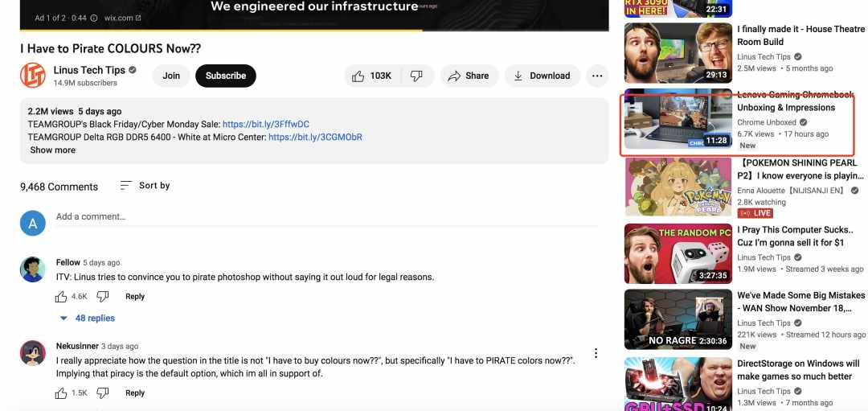Click the Linus Tech Tips channel name
This screenshot has height=411, width=868.
[x=90, y=70]
